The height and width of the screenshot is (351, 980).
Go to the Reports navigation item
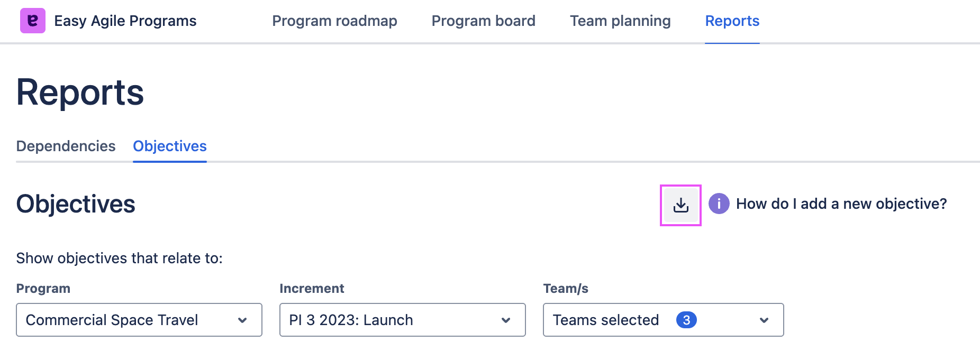click(732, 21)
